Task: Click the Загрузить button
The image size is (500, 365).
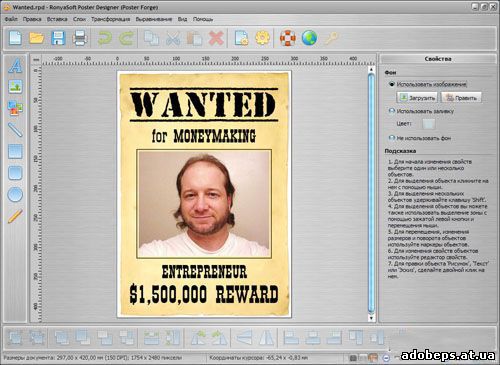Action: tap(417, 98)
